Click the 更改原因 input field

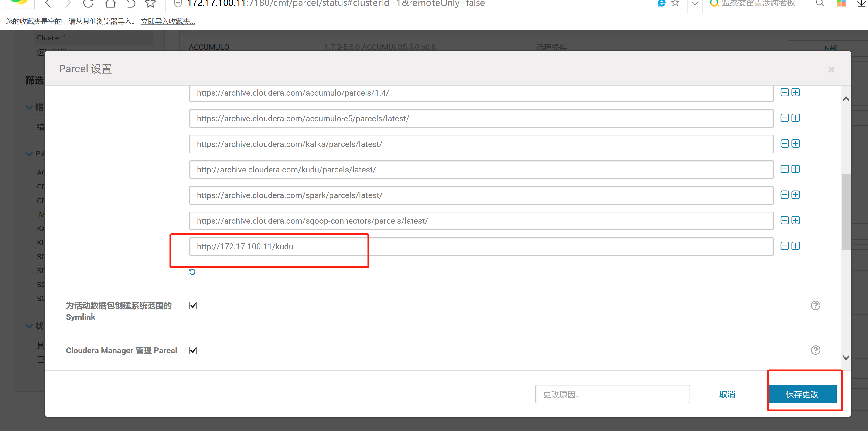(x=612, y=394)
